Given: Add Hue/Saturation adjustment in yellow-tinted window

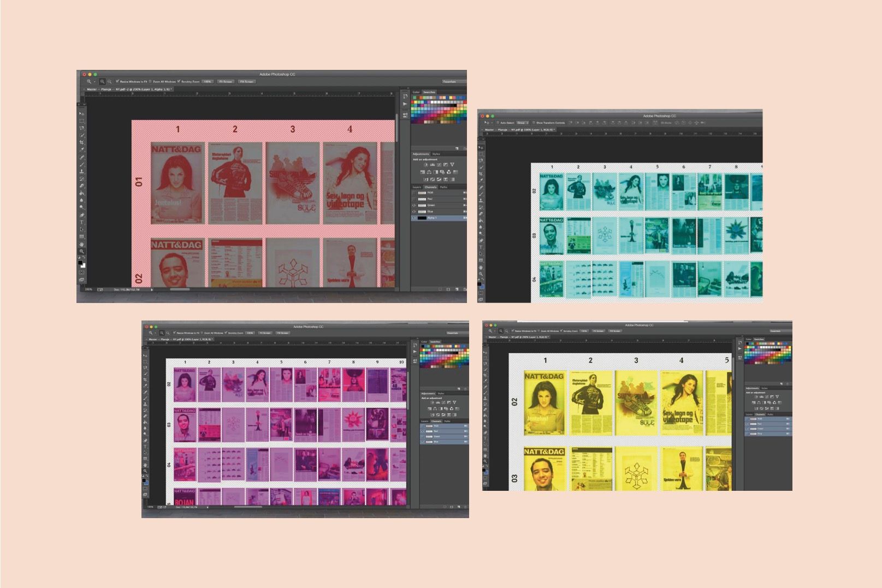Looking at the screenshot, I should tap(755, 402).
